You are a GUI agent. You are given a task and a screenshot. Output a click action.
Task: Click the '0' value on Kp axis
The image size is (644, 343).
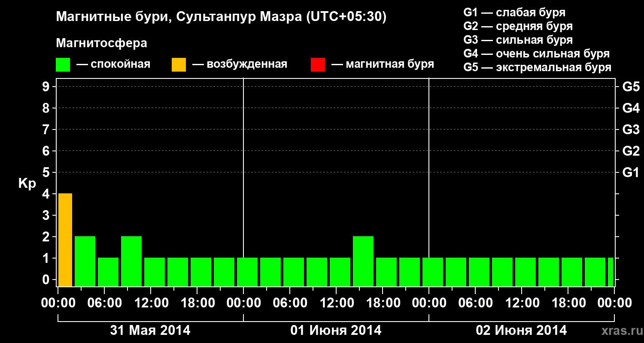47,280
